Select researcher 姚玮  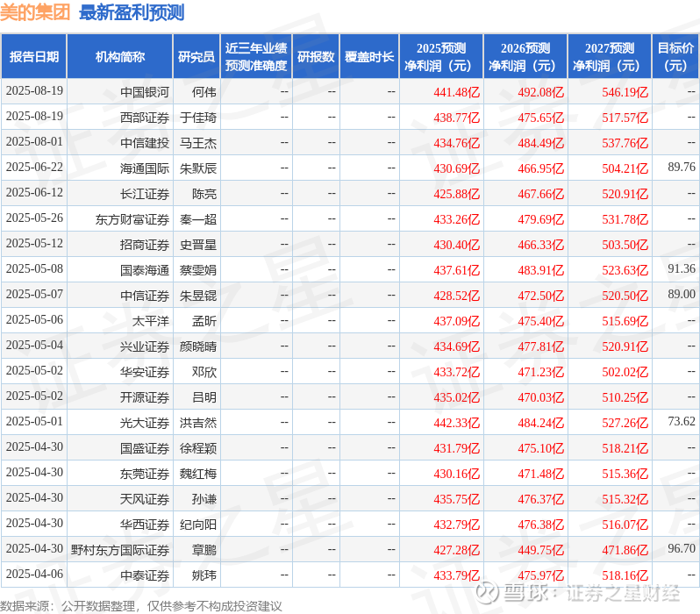(204, 575)
